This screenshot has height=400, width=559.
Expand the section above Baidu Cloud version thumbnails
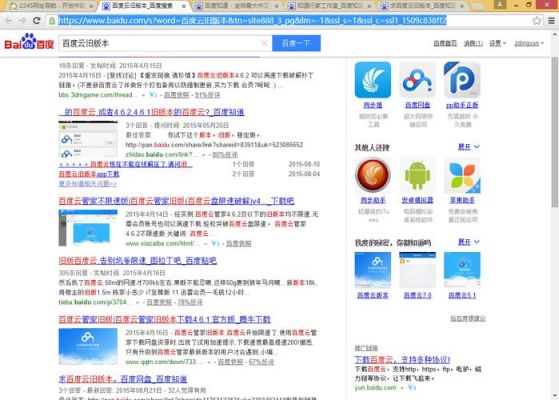(x=468, y=242)
